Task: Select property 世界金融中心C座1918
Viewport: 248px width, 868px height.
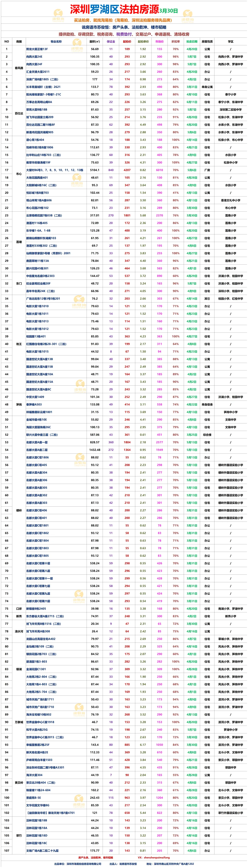Action: (x=40, y=722)
